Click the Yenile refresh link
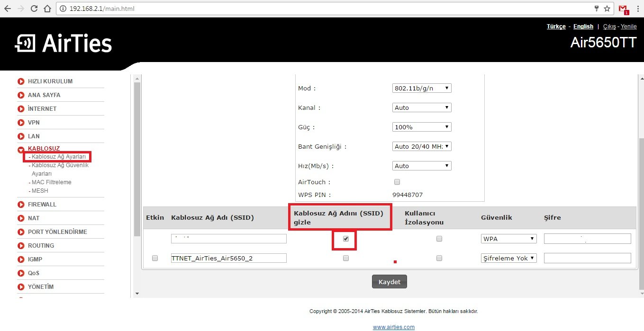Viewport: 644px width, 331px height. click(x=629, y=27)
